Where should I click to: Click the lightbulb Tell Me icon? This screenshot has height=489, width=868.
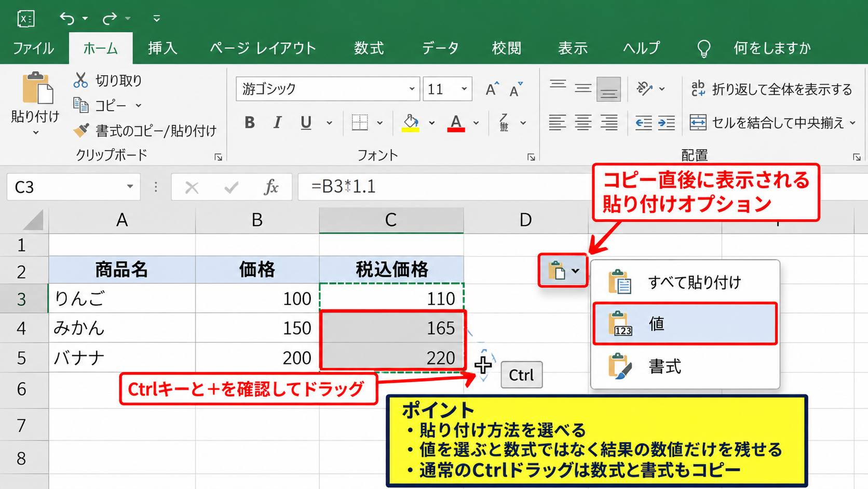tap(703, 49)
